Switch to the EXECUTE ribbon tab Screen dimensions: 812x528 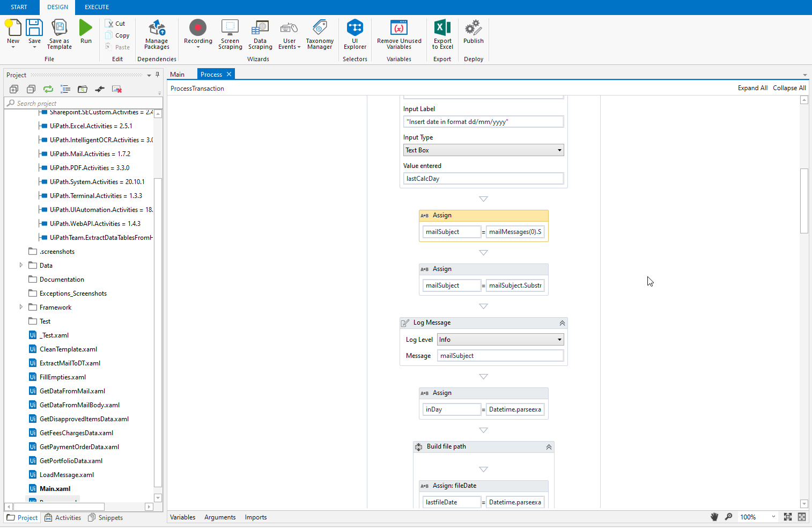coord(97,7)
